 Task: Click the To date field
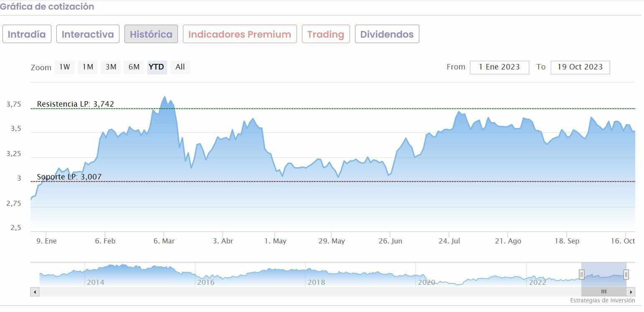click(x=580, y=67)
